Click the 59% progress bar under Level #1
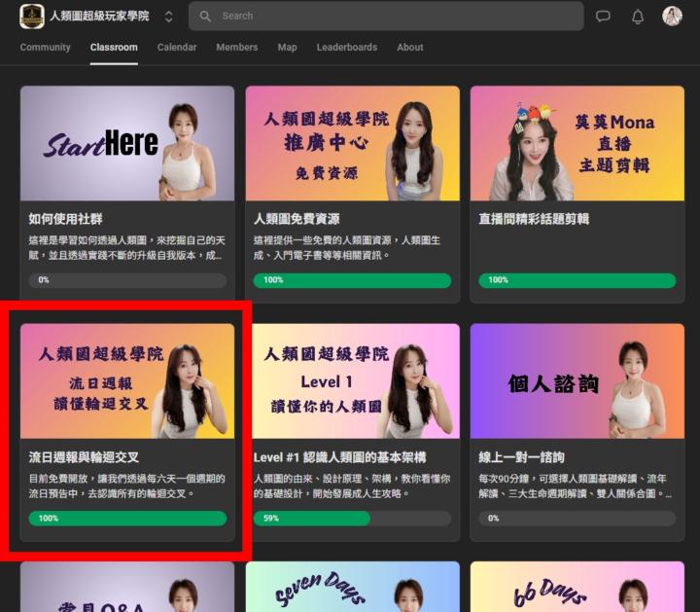 tap(352, 519)
